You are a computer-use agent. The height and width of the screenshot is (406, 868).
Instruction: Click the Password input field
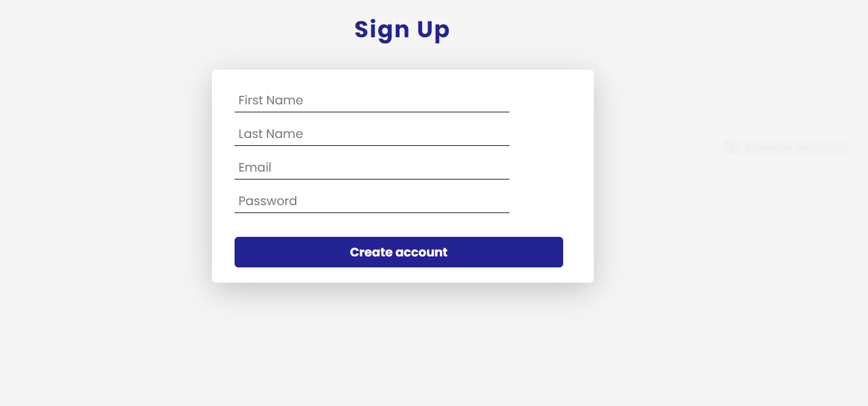371,201
